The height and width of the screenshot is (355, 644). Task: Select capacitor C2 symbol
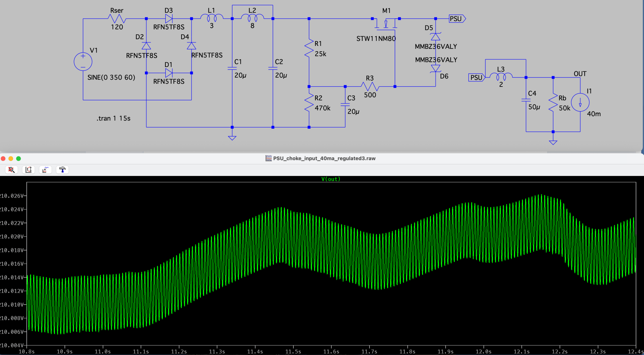pos(273,68)
